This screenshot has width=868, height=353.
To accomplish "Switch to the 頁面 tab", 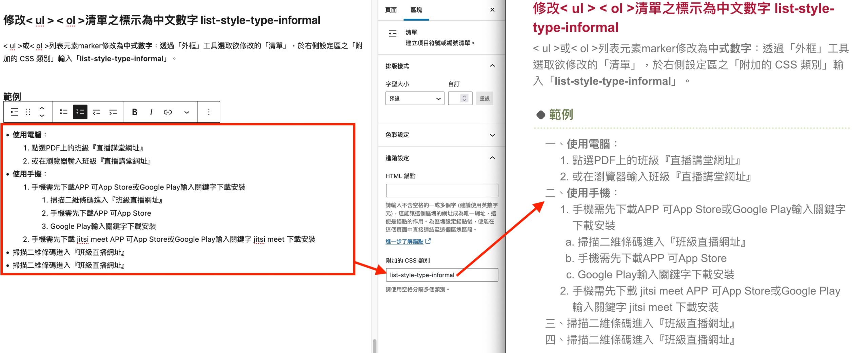I will [x=391, y=10].
